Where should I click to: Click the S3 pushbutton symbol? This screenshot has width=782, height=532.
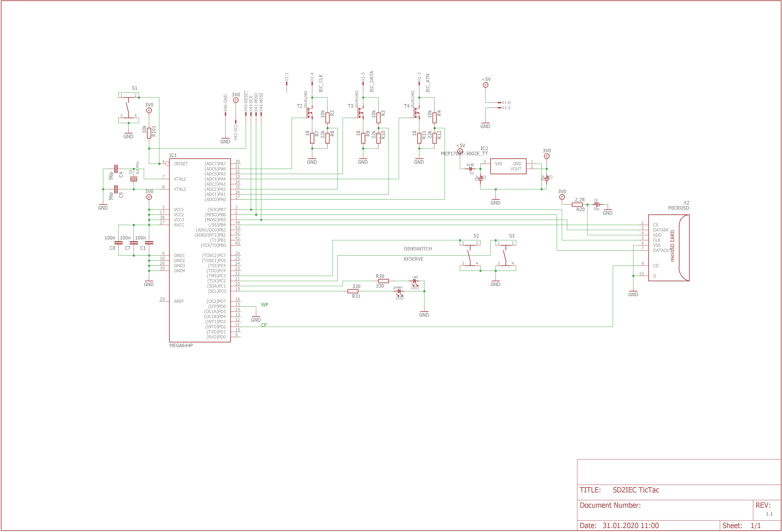(x=506, y=255)
